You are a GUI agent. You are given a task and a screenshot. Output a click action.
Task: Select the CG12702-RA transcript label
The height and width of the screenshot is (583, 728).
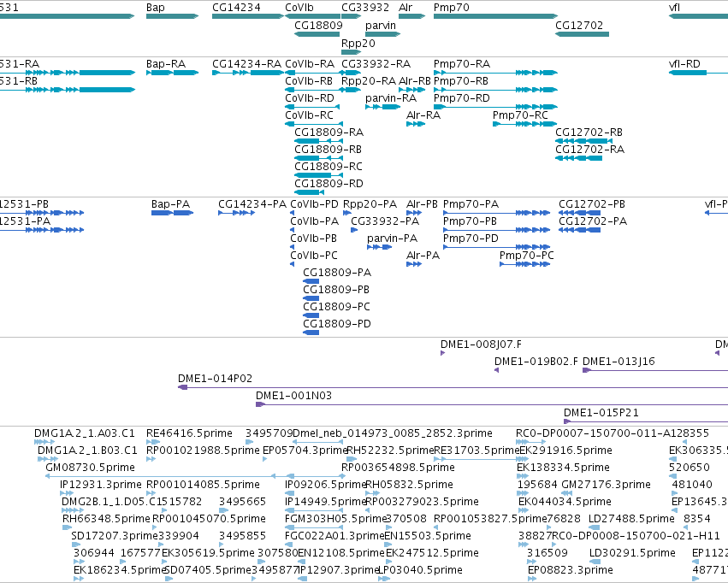click(x=589, y=150)
